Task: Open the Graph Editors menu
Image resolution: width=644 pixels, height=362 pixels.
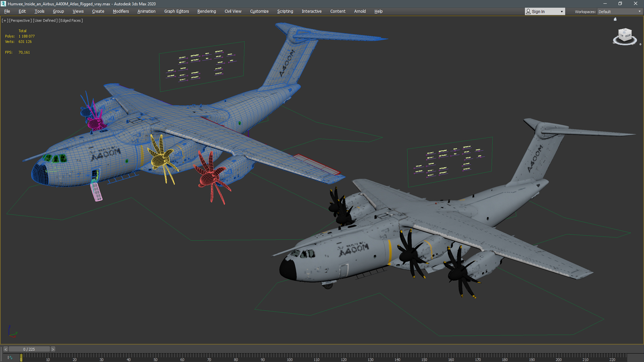Action: pos(177,11)
